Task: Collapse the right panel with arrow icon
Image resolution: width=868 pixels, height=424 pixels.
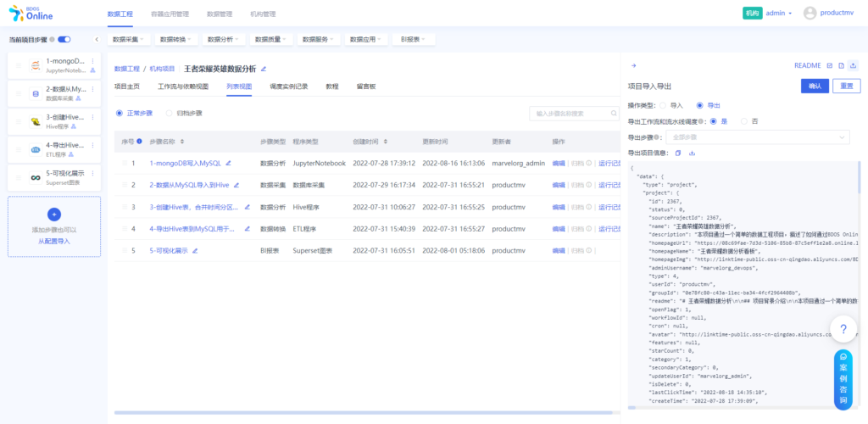Action: click(633, 66)
